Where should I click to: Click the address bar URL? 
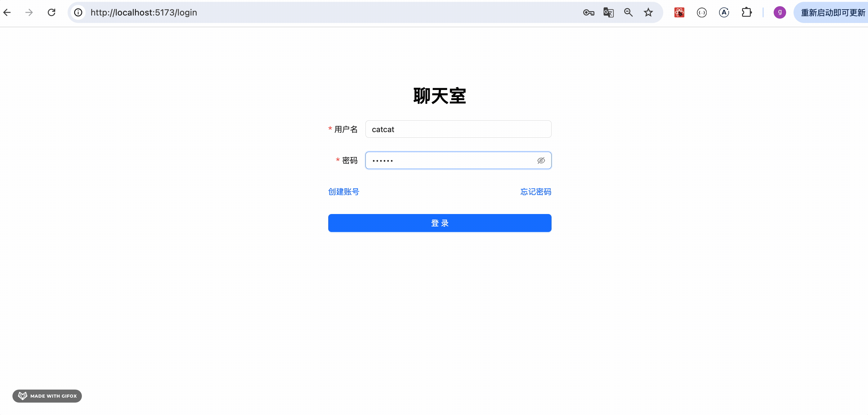click(x=144, y=12)
